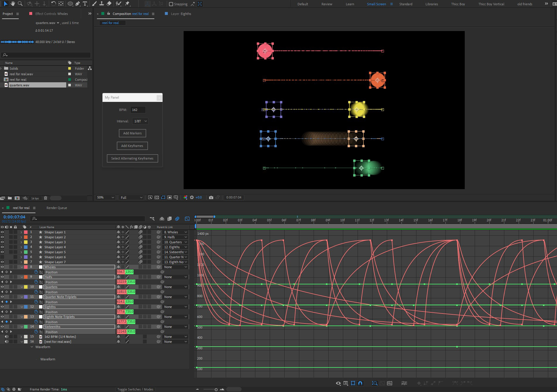Viewport: 557px width, 392px height.
Task: Collapse the Waveform property group
Action: click(x=32, y=347)
